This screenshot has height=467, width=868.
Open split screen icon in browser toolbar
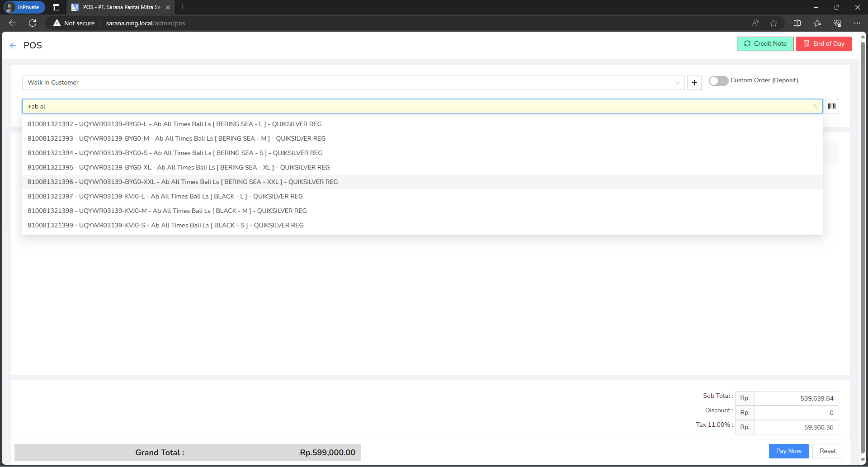tap(797, 23)
